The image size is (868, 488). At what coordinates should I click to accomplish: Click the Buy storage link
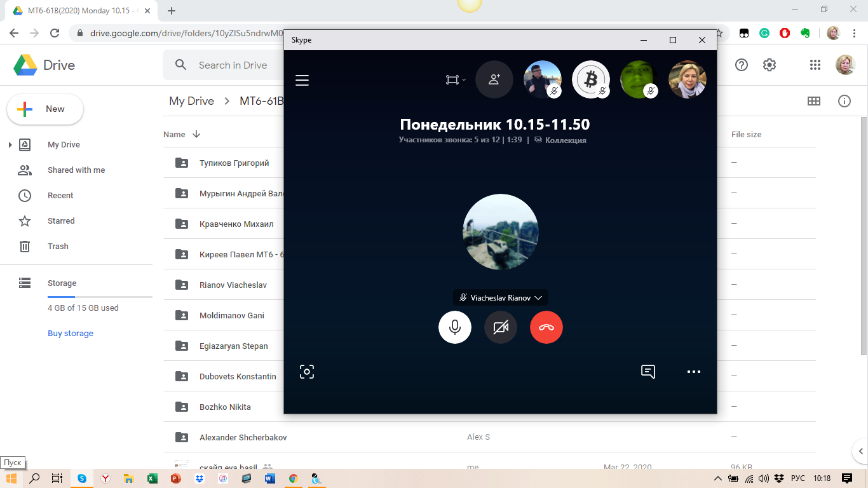[70, 333]
